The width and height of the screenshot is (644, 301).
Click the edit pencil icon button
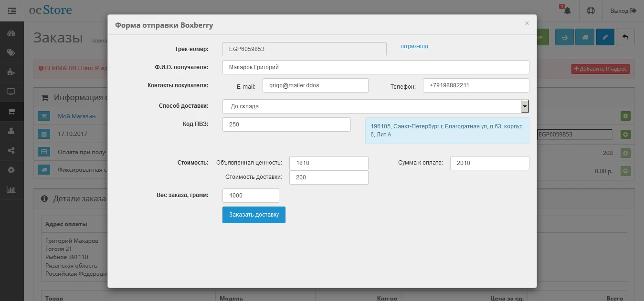(x=605, y=37)
